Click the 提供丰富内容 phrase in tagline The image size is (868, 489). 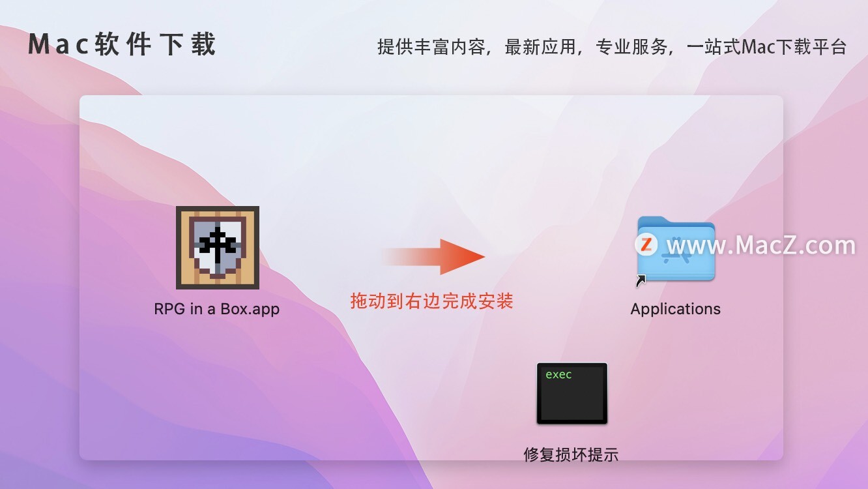[431, 47]
